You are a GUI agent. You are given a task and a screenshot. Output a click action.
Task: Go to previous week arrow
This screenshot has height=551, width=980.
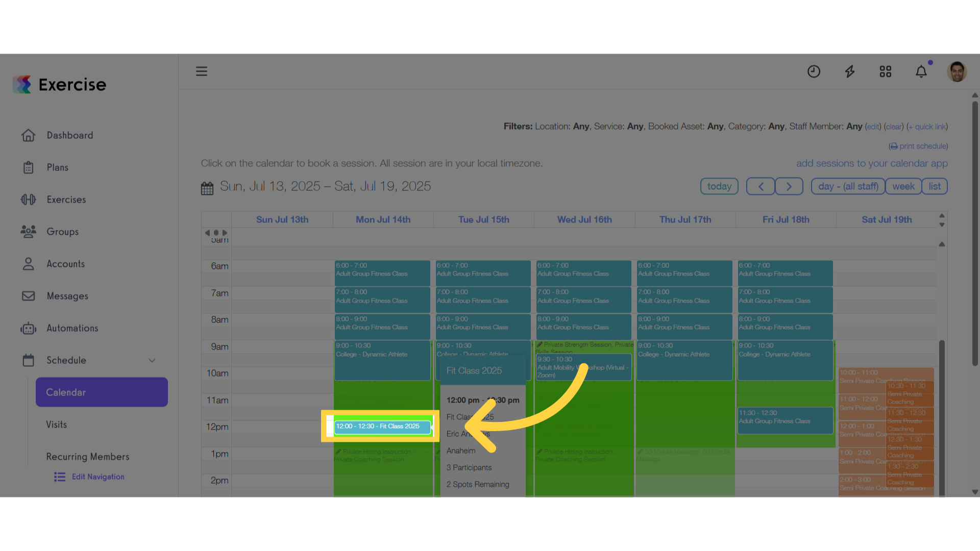(x=761, y=187)
